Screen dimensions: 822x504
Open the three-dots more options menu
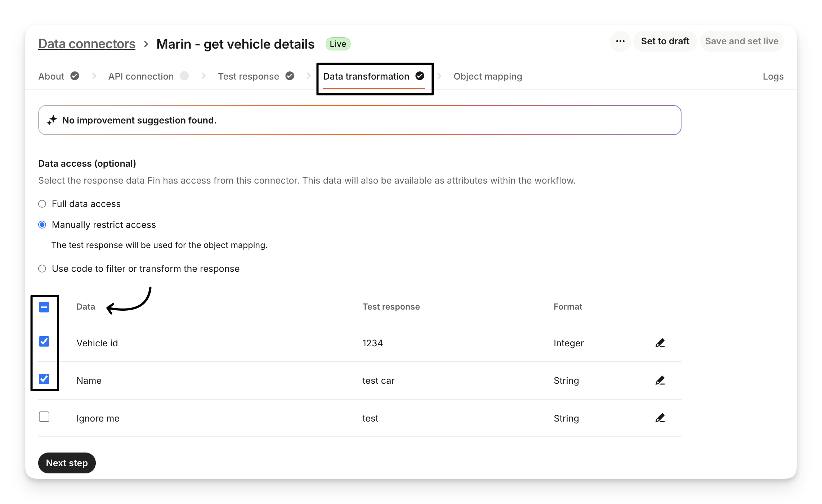click(x=620, y=41)
